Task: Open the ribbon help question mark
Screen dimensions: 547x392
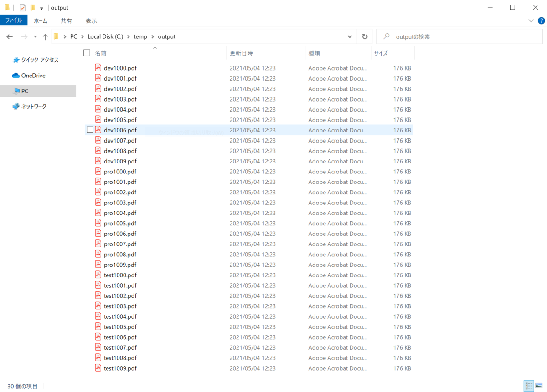Action: tap(542, 20)
